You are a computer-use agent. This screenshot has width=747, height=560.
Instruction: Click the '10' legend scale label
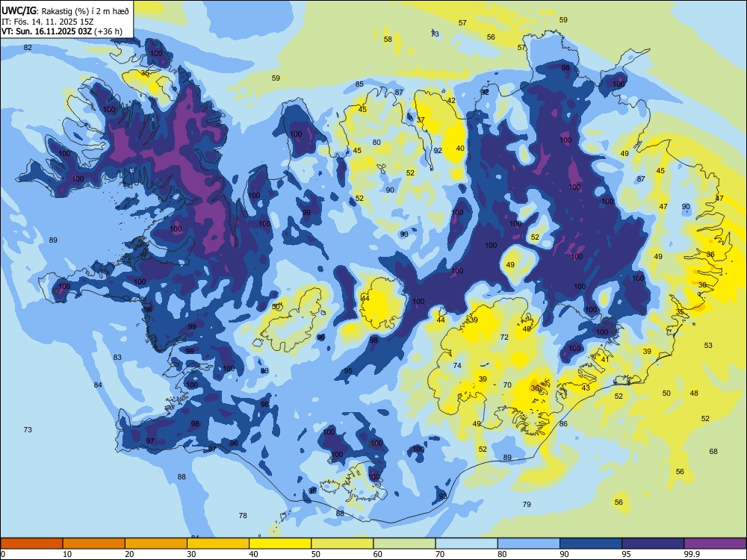click(x=67, y=554)
